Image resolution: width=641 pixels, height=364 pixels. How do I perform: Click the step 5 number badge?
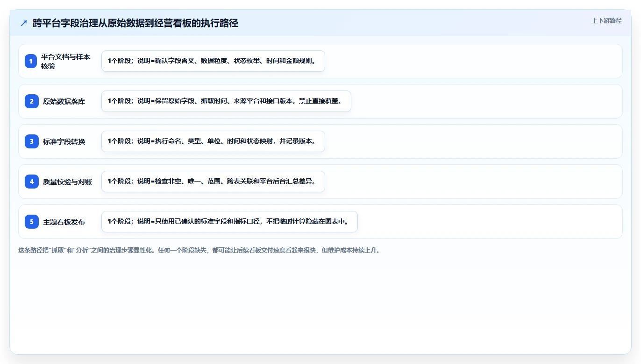click(31, 222)
